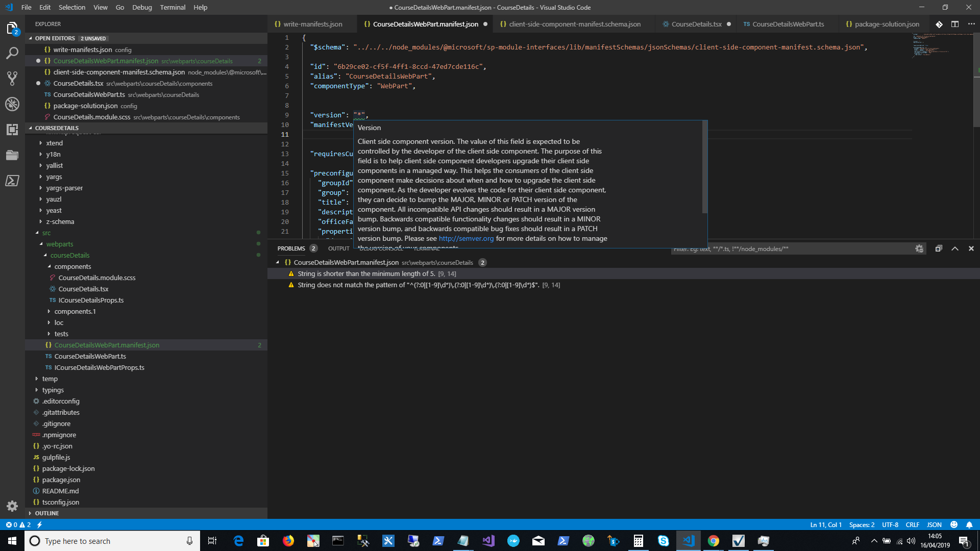Open README.md in explorer

60,491
